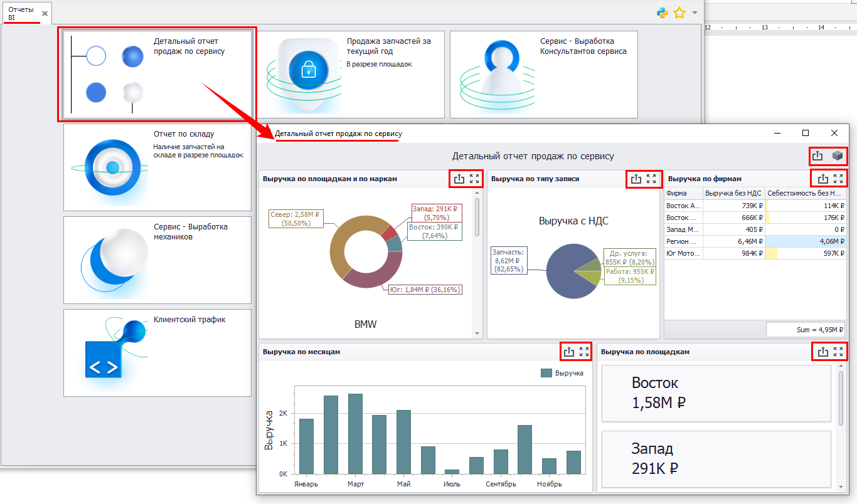Export the Выручка по фирмам table
This screenshot has width=857, height=504.
point(822,179)
